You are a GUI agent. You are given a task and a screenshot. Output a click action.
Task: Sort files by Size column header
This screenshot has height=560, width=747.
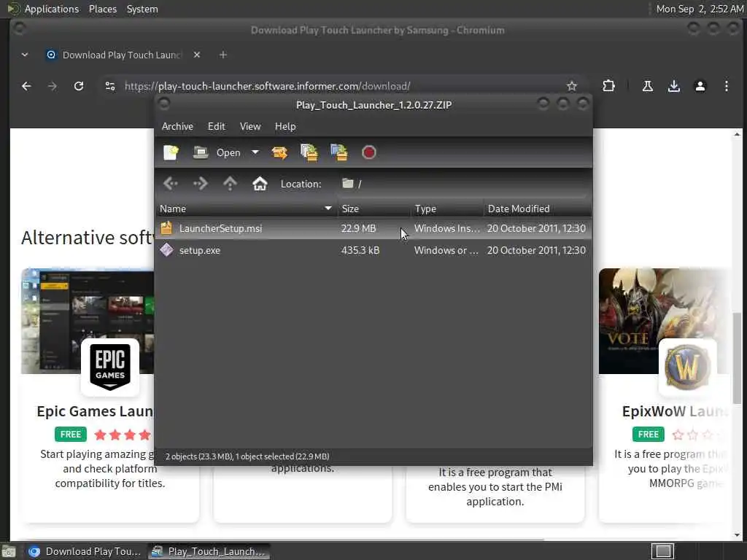point(374,209)
